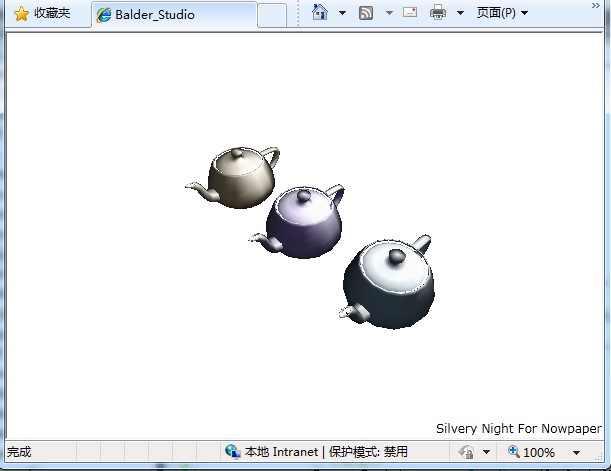
Task: Open a new blank tab
Action: coord(272,15)
